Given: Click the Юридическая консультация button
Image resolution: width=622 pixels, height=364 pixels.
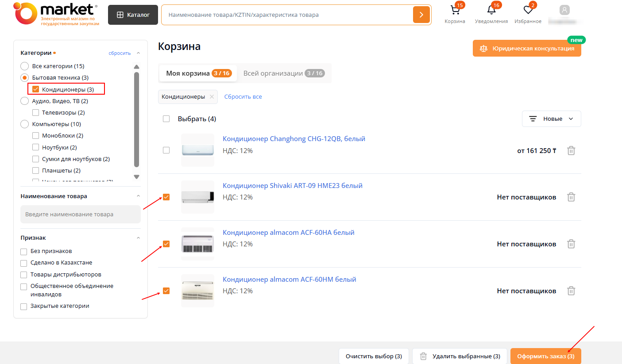Looking at the screenshot, I should coord(527,48).
